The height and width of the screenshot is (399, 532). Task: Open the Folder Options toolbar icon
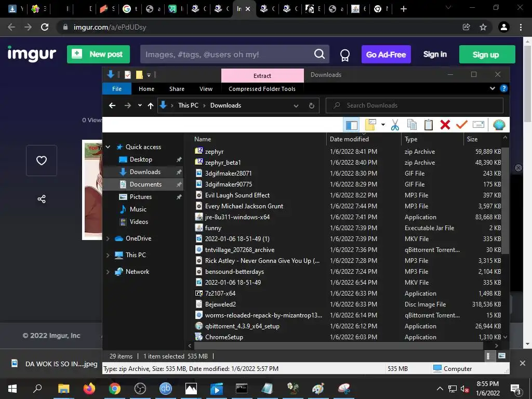(370, 125)
